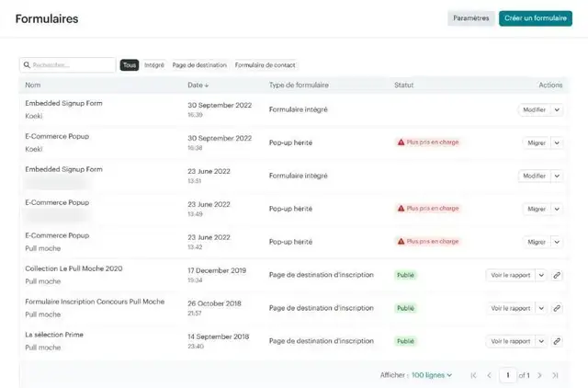This screenshot has height=388, width=588.
Task: Open E-Commerce Popup from Koeki
Action: (57, 136)
